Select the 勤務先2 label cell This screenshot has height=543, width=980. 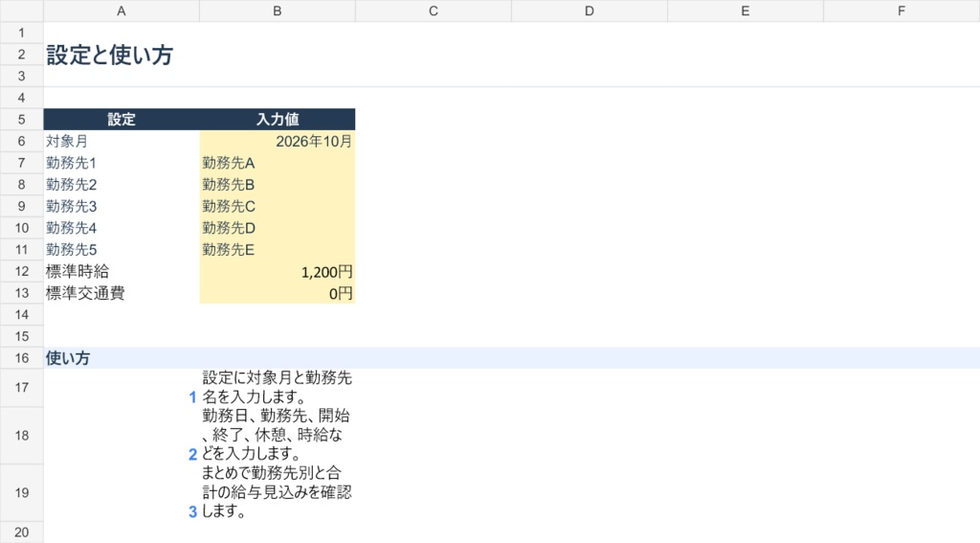pos(122,185)
